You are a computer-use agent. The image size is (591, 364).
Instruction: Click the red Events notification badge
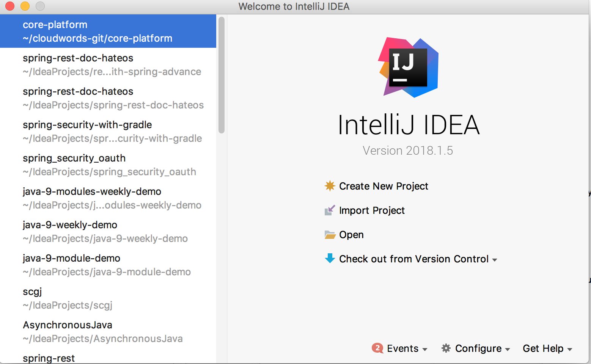pyautogui.click(x=377, y=348)
